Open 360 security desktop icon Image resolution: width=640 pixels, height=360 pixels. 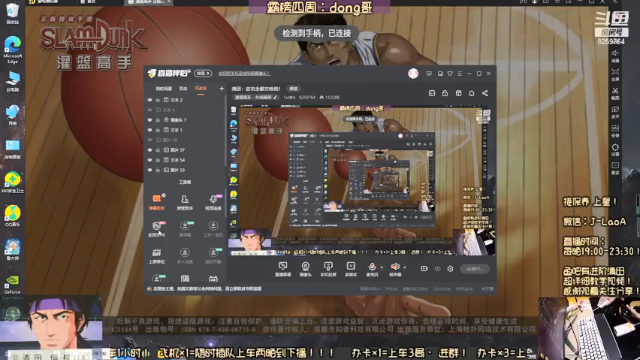click(x=13, y=182)
